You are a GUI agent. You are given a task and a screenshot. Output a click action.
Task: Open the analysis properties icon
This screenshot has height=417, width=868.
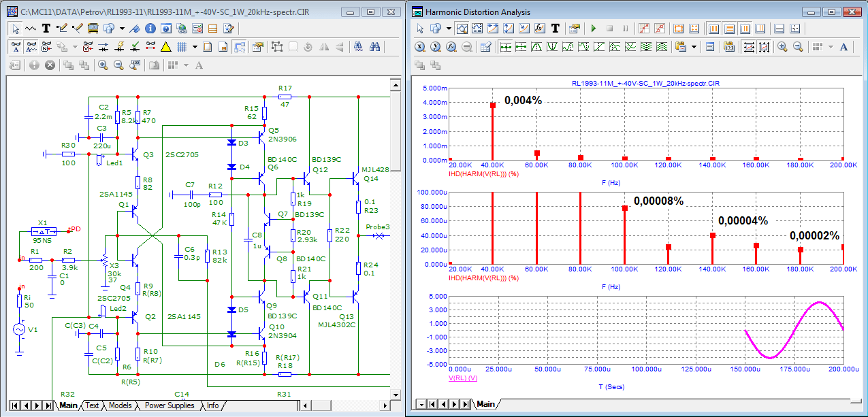pos(574,29)
